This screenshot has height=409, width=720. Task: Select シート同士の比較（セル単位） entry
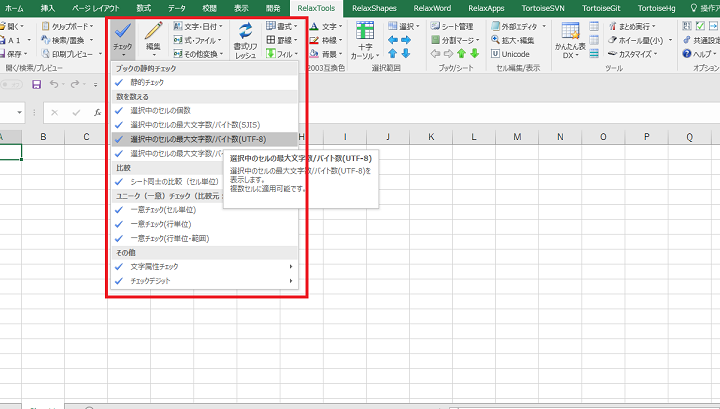point(168,182)
